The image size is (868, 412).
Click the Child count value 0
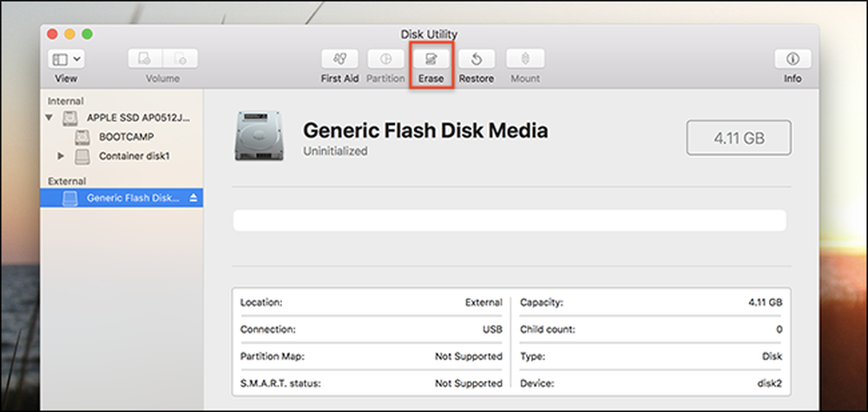coord(779,330)
